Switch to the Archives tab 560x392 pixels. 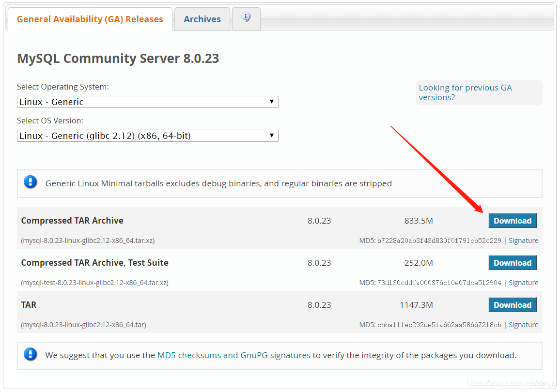pyautogui.click(x=202, y=19)
